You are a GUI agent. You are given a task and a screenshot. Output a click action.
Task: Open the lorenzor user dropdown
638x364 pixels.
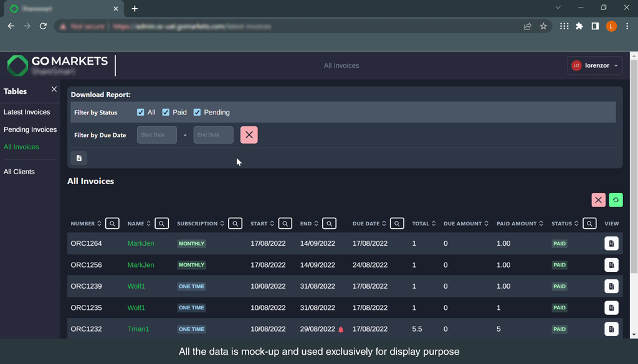coord(594,65)
